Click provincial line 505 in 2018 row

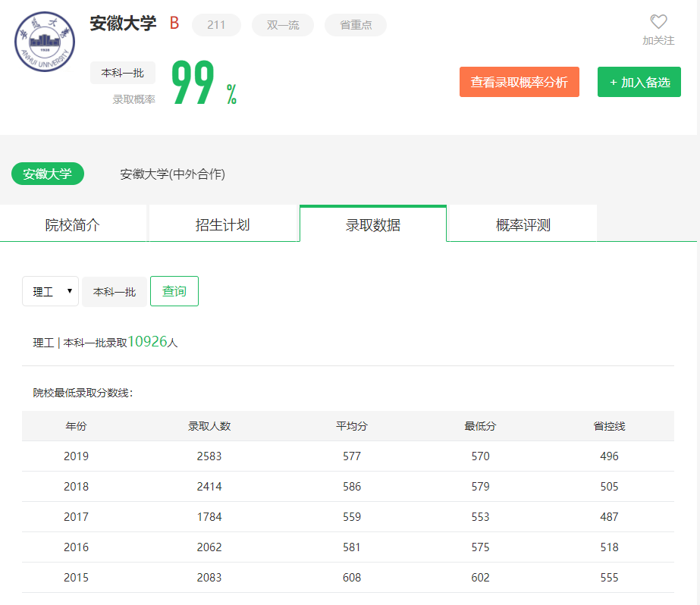(610, 486)
